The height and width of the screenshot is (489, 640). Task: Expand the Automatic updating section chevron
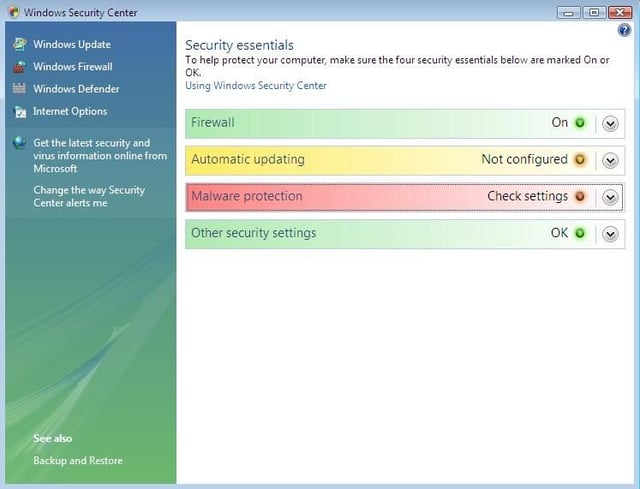click(610, 160)
